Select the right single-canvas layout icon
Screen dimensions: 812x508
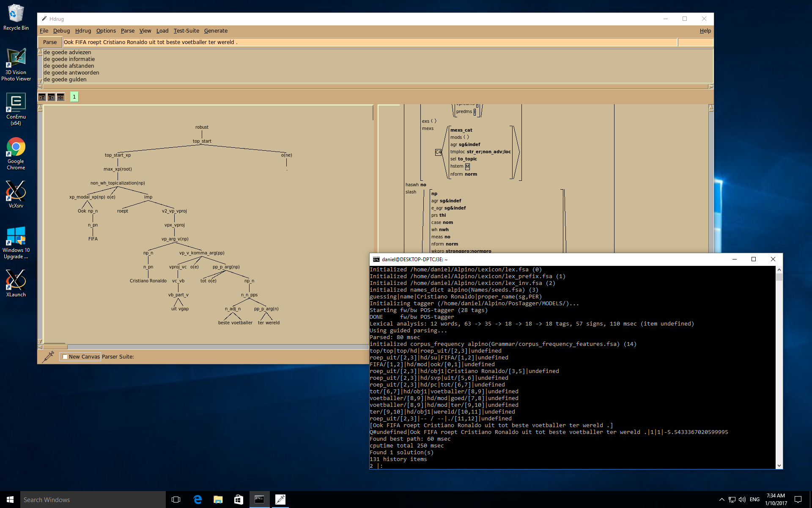click(x=51, y=97)
